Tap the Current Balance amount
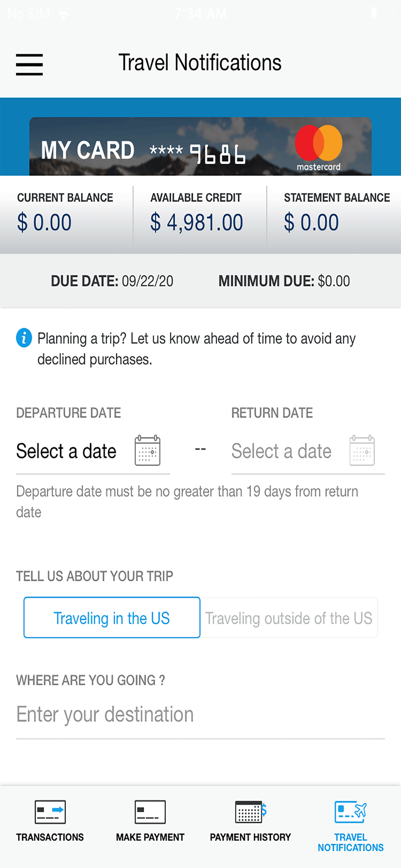This screenshot has width=401, height=868. pyautogui.click(x=44, y=222)
